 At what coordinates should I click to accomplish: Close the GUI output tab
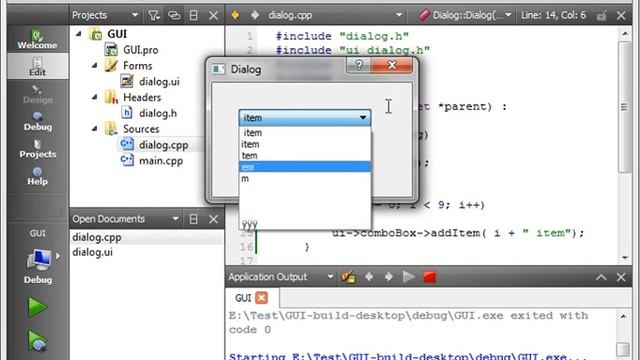[262, 298]
